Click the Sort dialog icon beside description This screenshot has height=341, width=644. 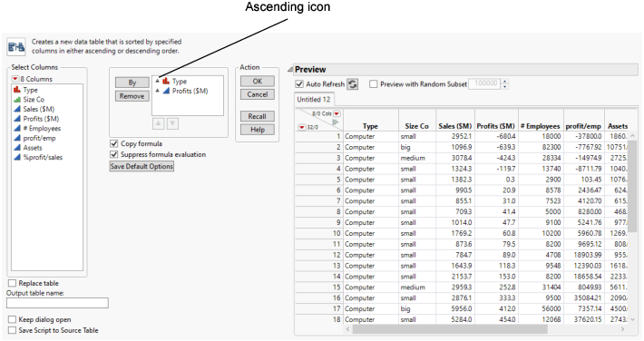16,47
